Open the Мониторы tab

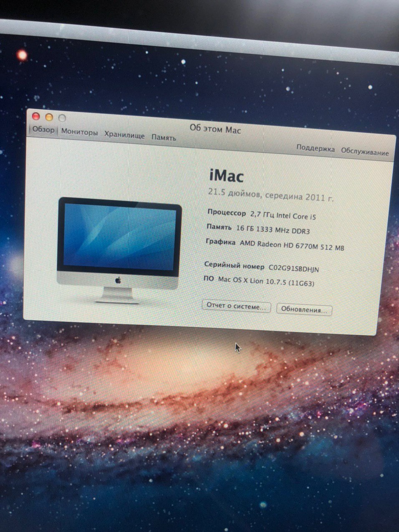[79, 132]
